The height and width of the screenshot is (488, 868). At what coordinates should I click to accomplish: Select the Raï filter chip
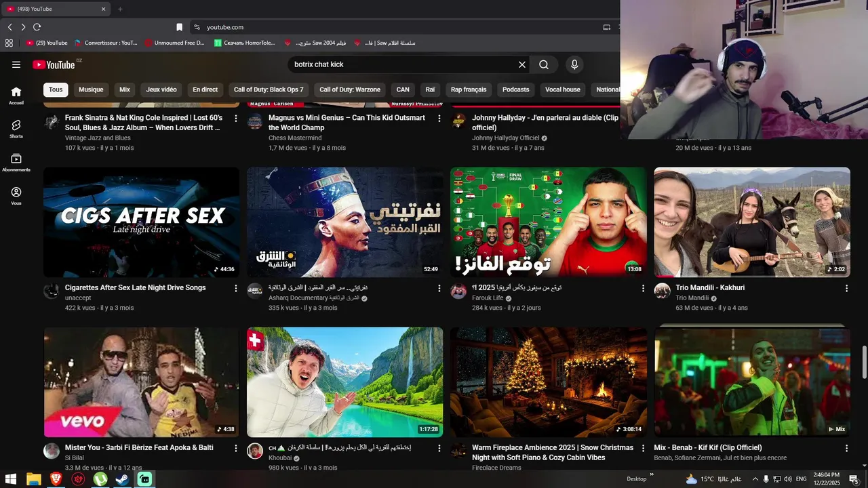430,89
